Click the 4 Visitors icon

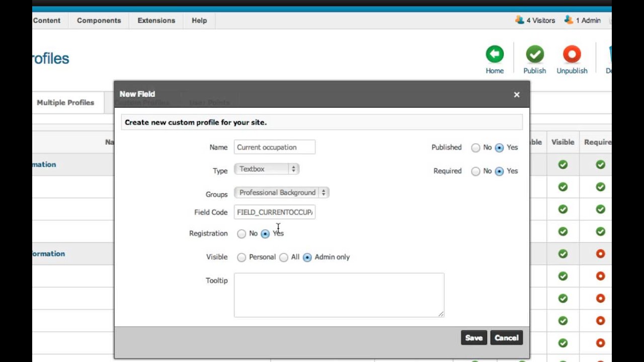pos(520,20)
